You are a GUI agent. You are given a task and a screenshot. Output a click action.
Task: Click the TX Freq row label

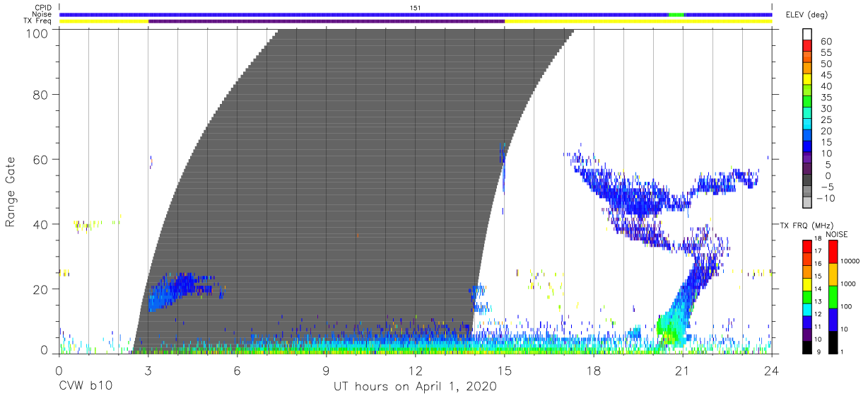(38, 21)
